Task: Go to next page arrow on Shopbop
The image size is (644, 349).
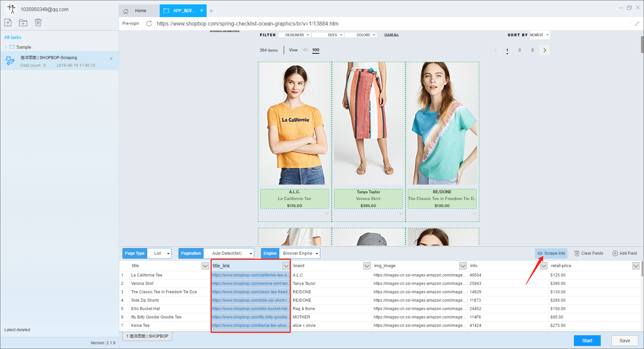Action: point(544,50)
